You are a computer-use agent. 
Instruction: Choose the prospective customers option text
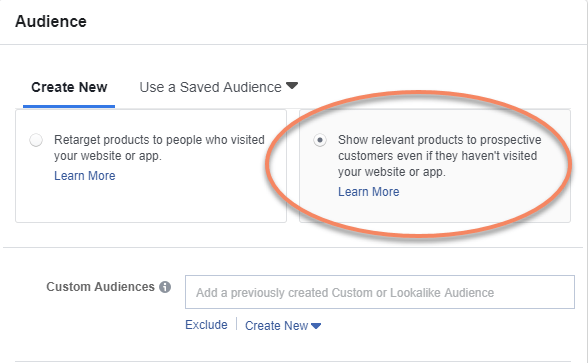pyautogui.click(x=440, y=156)
